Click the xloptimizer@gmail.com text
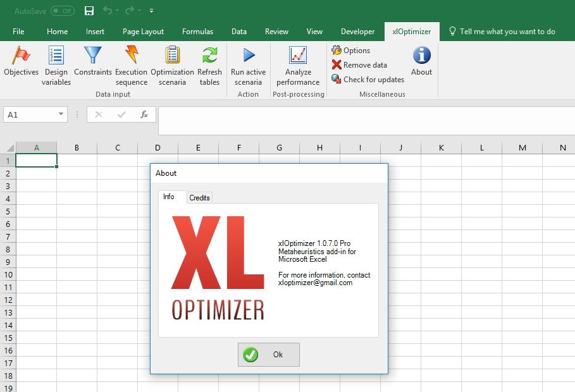The image size is (575, 392). [316, 283]
